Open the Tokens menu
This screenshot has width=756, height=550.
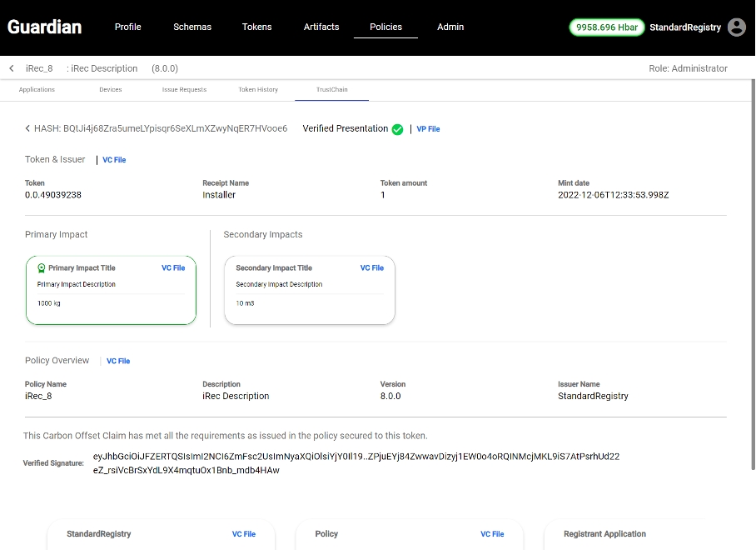point(256,27)
